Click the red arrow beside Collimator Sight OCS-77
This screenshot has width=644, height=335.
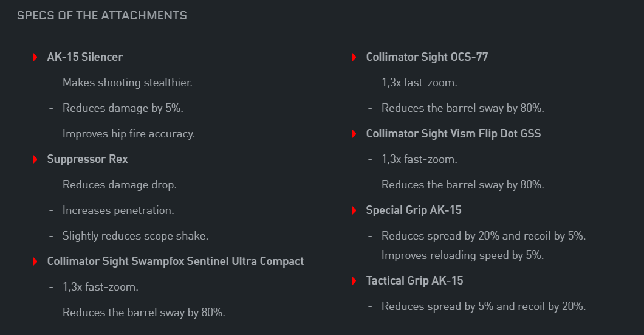(x=354, y=57)
